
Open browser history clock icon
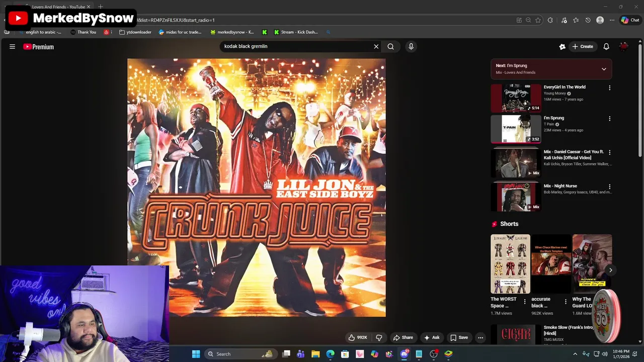click(x=588, y=20)
